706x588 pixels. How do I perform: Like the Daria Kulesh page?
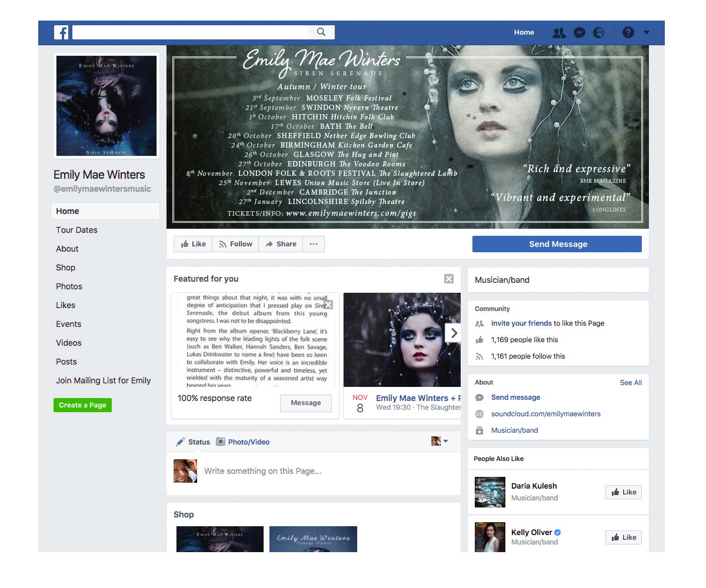click(624, 492)
